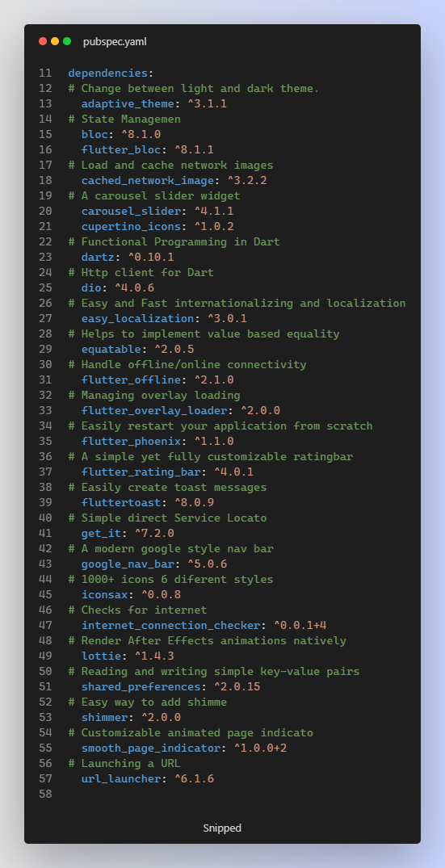Image resolution: width=445 pixels, height=868 pixels.
Task: Click the shimmer dependency
Action: [105, 718]
